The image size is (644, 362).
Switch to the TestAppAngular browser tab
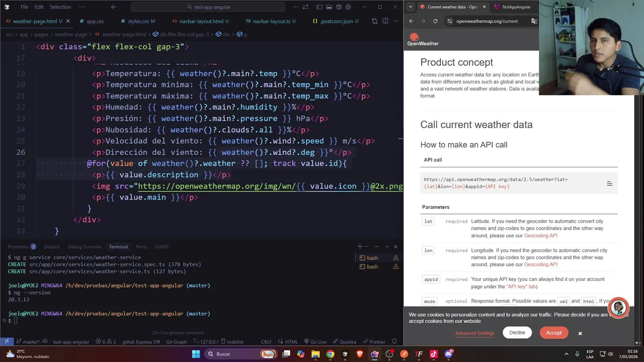click(512, 7)
